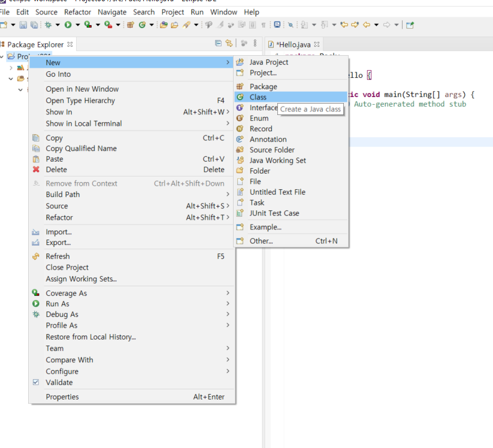The width and height of the screenshot is (493, 448).
Task: Choose Open Type Hierarchy context menu entry
Action: point(132,101)
